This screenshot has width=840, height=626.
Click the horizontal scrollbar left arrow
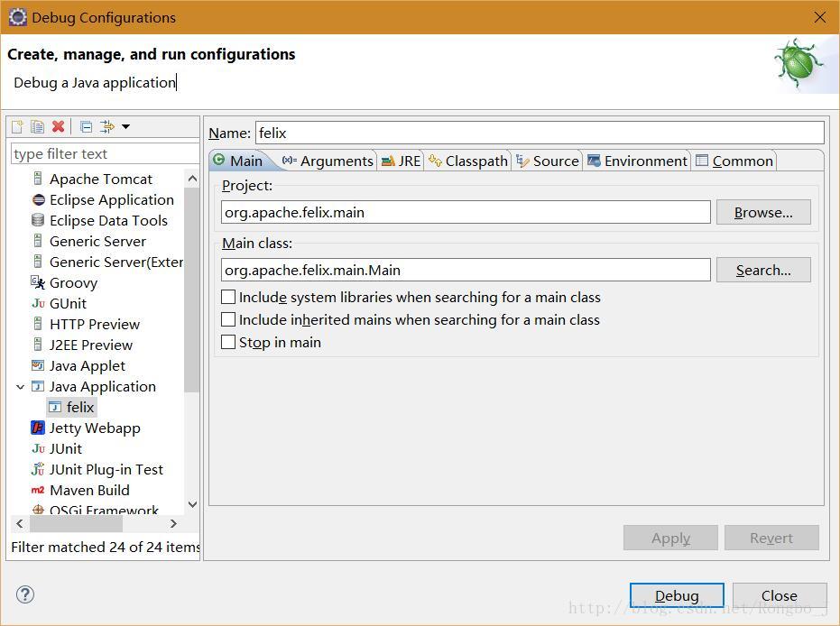20,523
